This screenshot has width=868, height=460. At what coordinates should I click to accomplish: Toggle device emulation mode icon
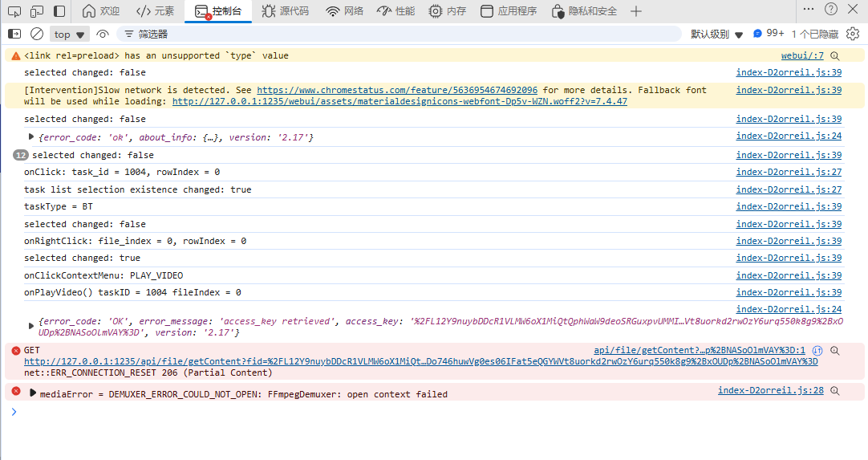coord(37,11)
